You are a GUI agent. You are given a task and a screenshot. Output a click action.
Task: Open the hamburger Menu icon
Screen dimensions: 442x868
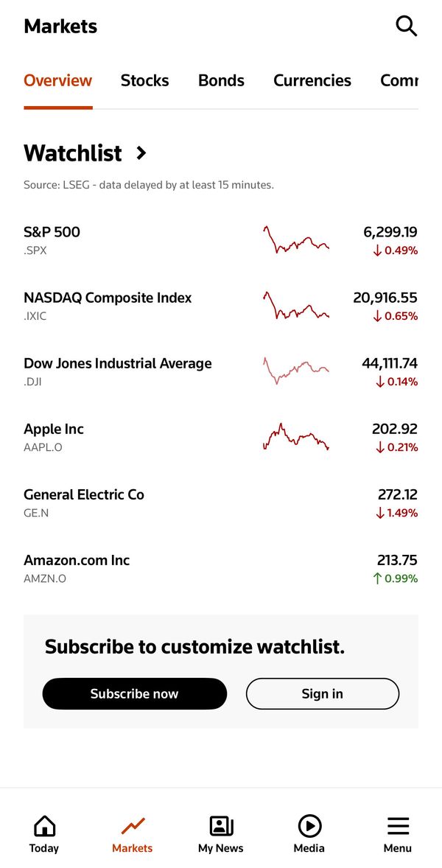(x=398, y=826)
